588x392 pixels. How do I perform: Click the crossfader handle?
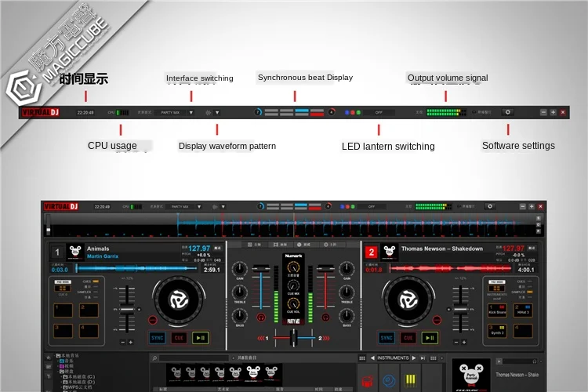click(x=294, y=339)
